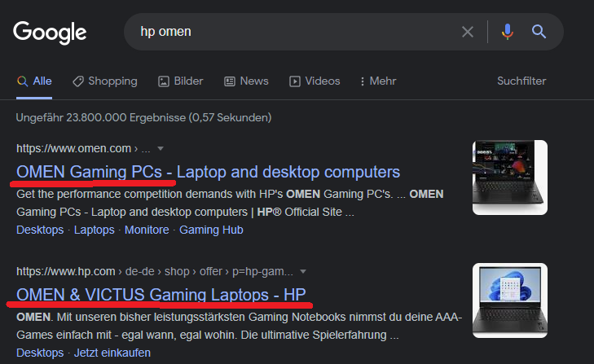Open the News results tab

[x=246, y=81]
